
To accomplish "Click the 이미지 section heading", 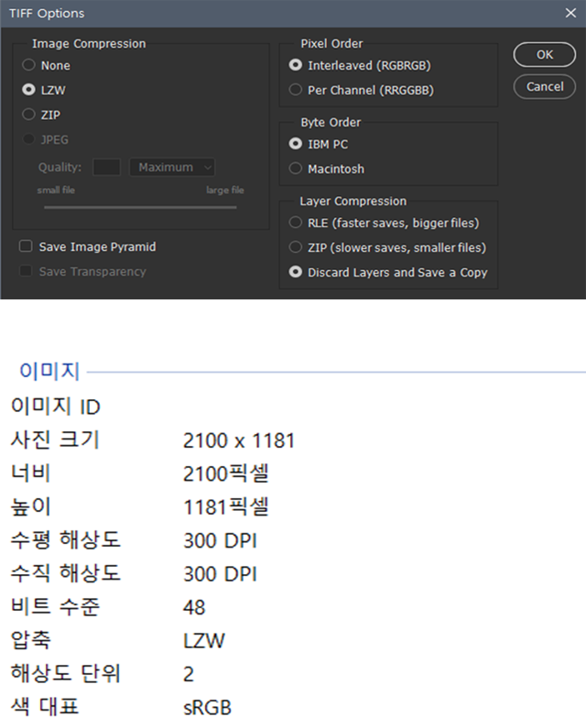I will (49, 372).
